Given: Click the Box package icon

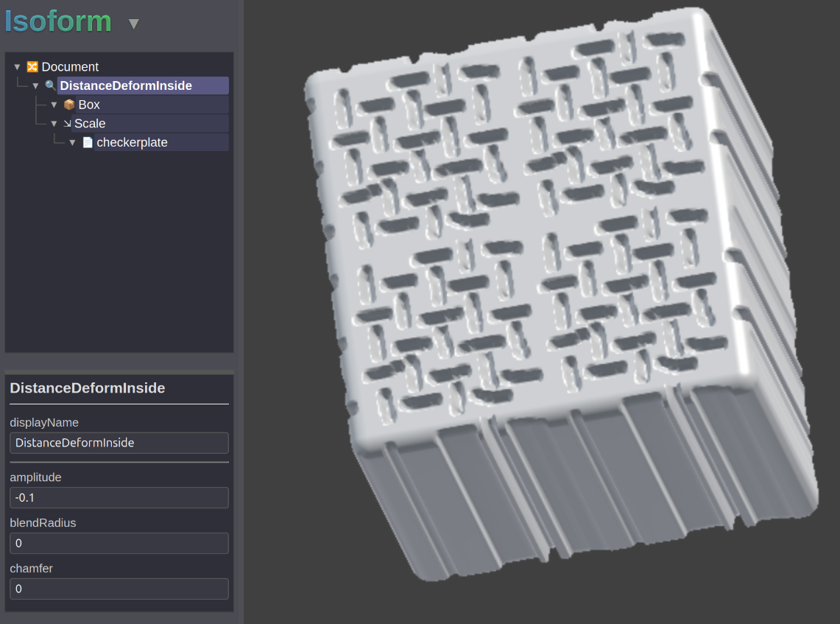Looking at the screenshot, I should (69, 105).
